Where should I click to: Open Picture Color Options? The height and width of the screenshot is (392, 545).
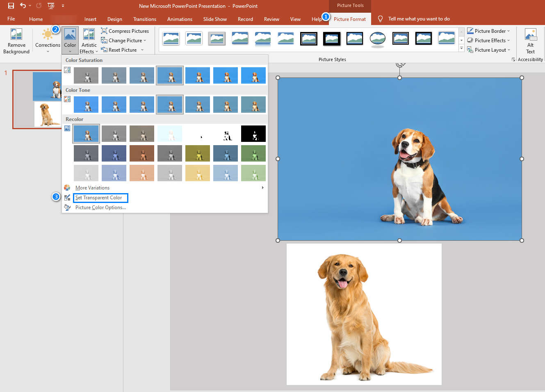(100, 207)
